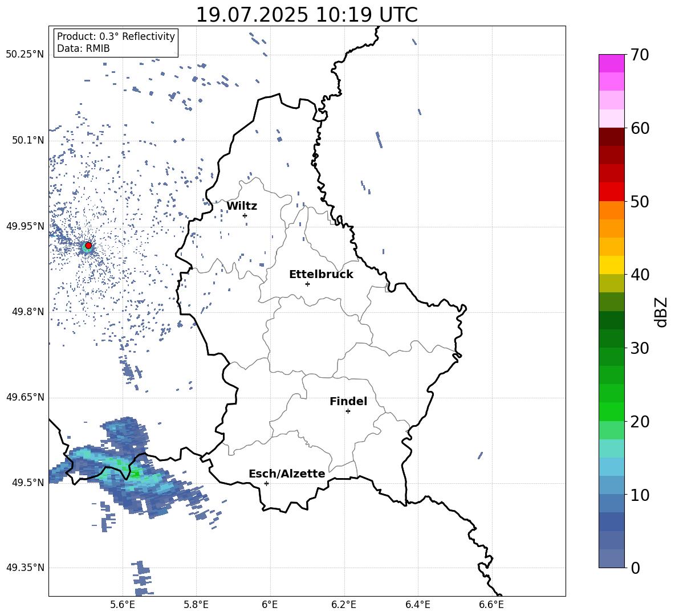
Task: Click the red radar location dot
Action: click(x=88, y=246)
